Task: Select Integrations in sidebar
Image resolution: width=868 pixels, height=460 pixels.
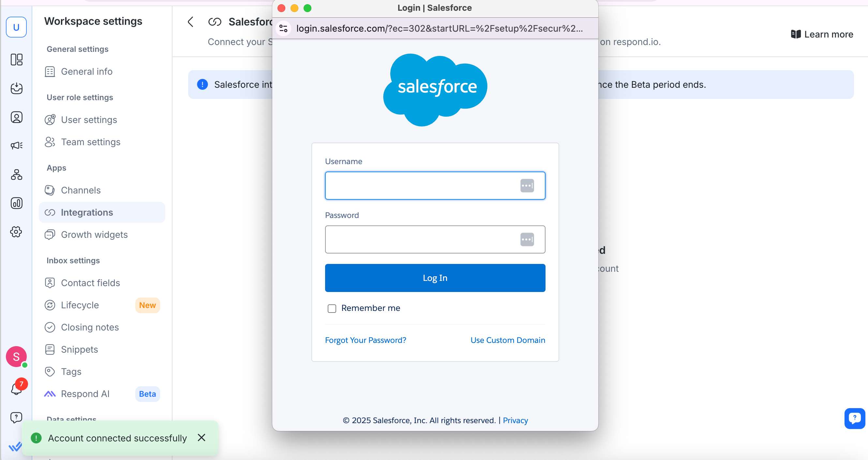Action: coord(102,212)
